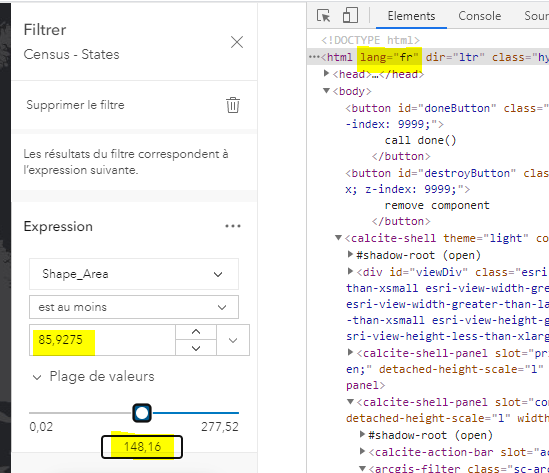Screen dimensions: 549x473
Task: Decrement the value with the down arrow
Action: click(196, 348)
